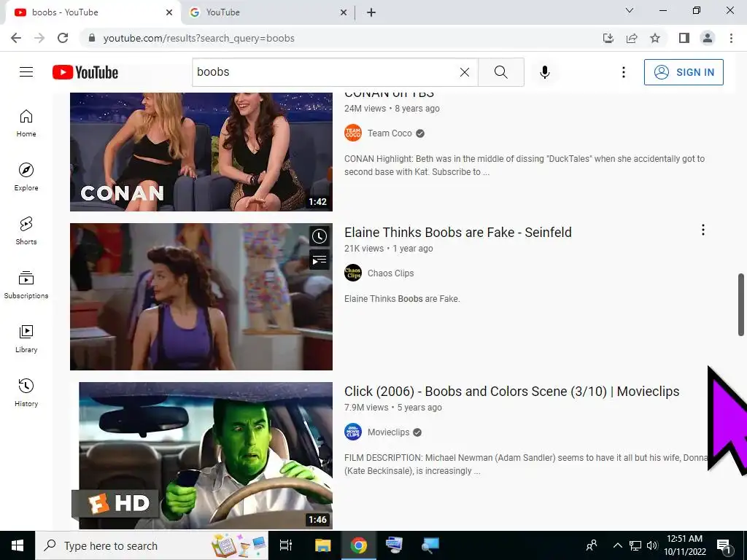The image size is (747, 560).
Task: Show hidden system tray icons chevron
Action: tap(617, 545)
